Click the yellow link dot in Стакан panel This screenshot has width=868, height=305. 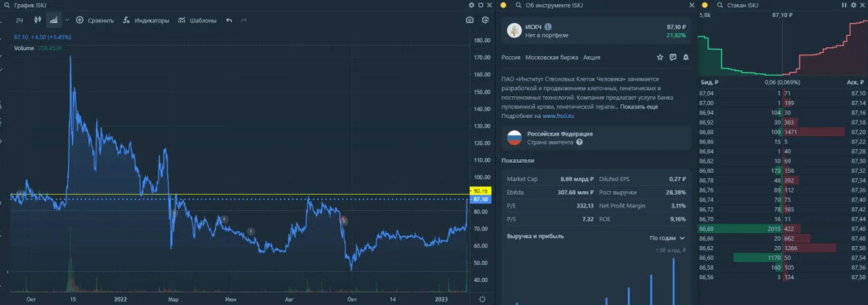click(706, 5)
